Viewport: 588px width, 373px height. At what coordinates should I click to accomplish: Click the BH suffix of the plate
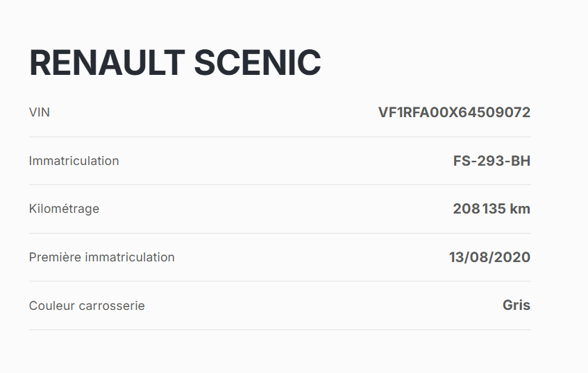(520, 161)
